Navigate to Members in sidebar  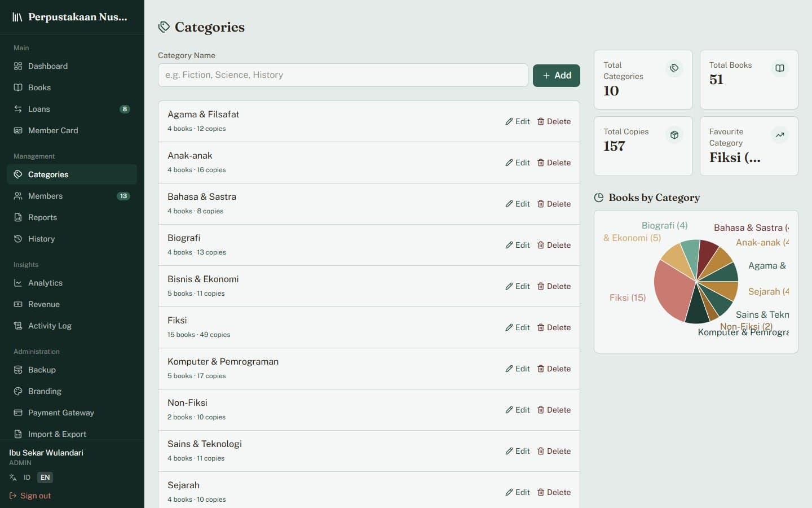coord(72,196)
